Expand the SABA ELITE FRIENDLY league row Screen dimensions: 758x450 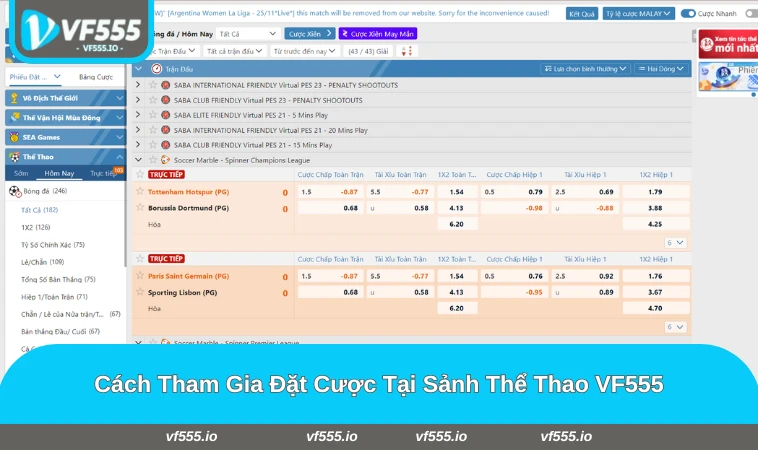point(138,115)
